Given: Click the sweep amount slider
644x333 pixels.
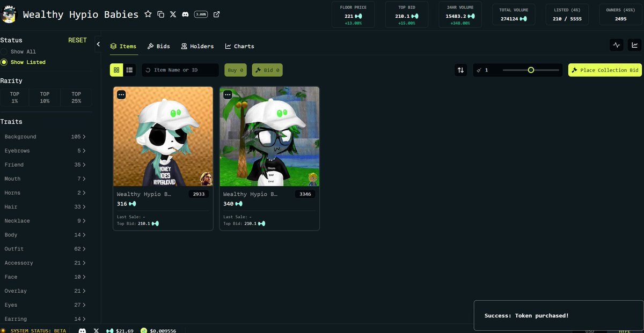Looking at the screenshot, I should point(531,70).
